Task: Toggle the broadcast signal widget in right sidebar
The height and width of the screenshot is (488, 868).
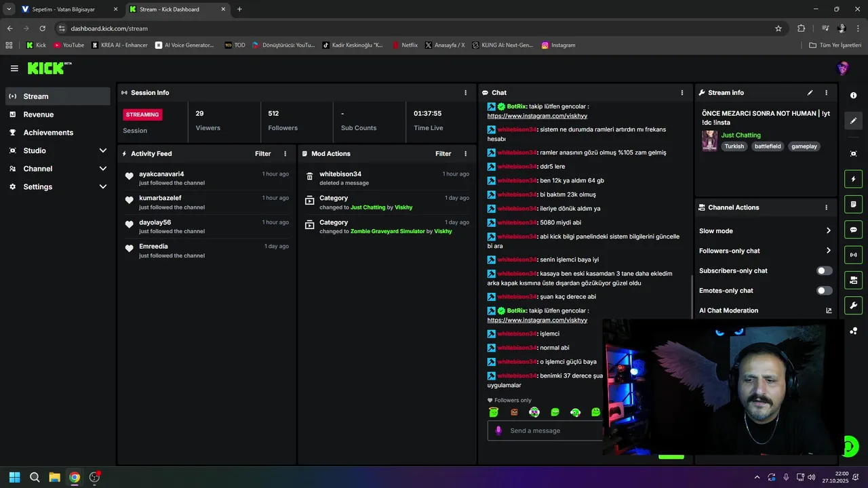Action: point(853,255)
